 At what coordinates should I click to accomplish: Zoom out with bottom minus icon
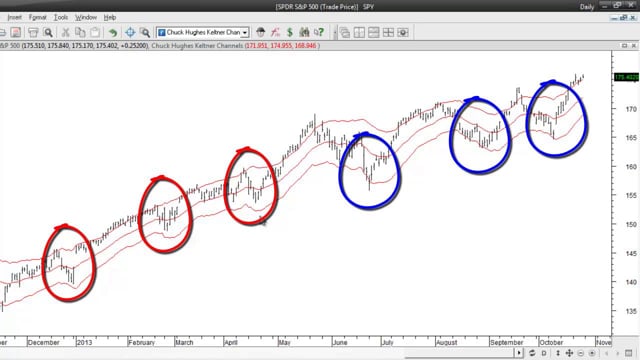point(581,353)
